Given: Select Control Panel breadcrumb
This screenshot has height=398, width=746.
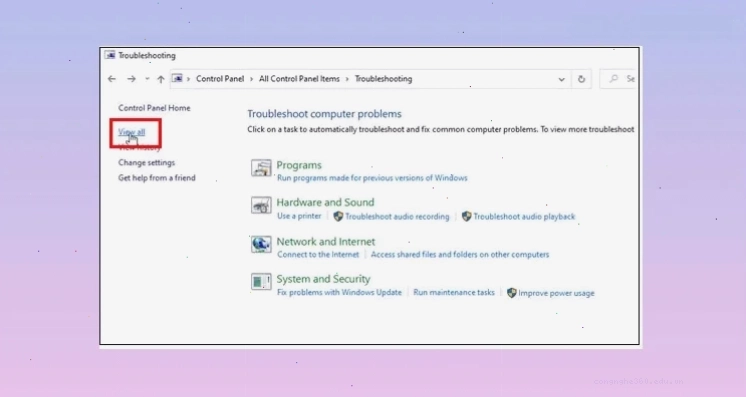Looking at the screenshot, I should [220, 79].
